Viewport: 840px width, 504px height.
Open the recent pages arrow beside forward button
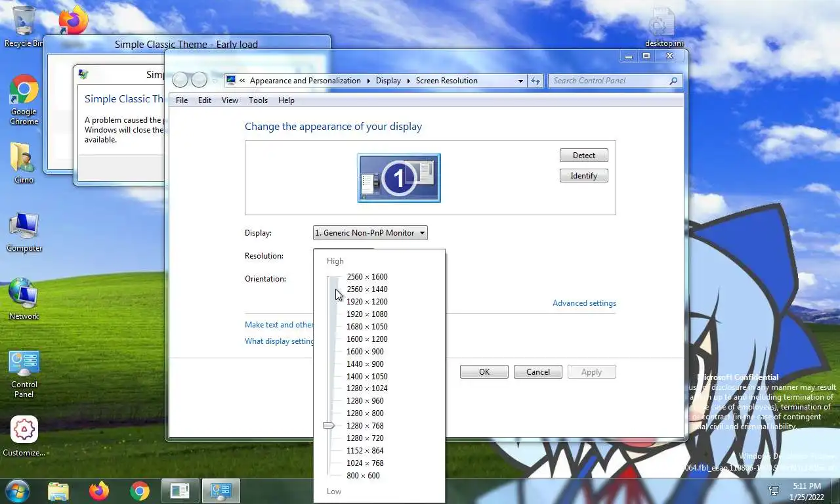(x=214, y=81)
